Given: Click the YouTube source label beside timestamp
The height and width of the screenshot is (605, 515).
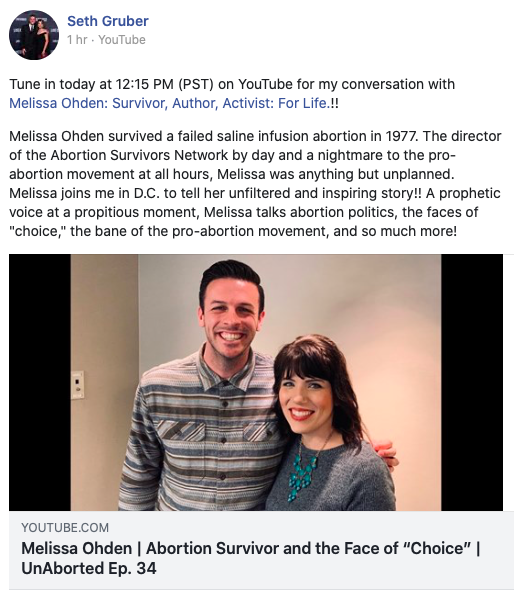Looking at the screenshot, I should [x=122, y=40].
